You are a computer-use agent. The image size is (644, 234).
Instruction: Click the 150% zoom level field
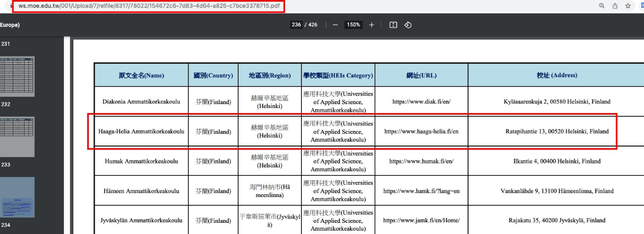353,25
